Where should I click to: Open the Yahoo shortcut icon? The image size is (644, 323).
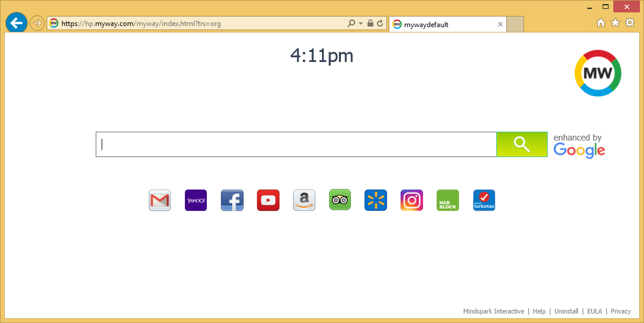(x=196, y=200)
